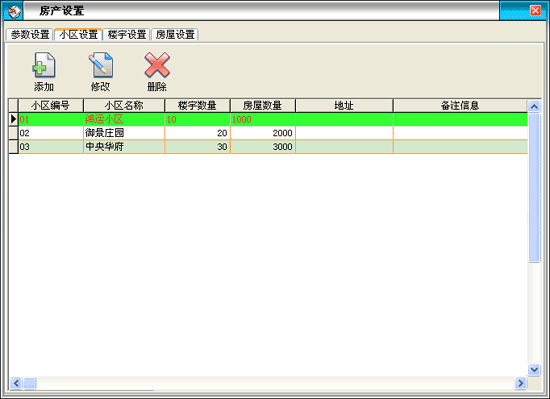
Task: Open the 楼宇设置 tab
Action: 127,35
